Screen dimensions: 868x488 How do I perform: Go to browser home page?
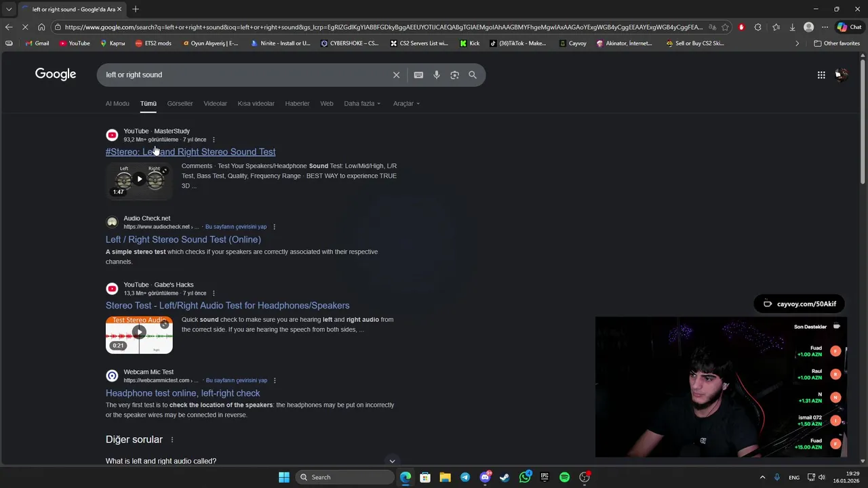coord(41,27)
